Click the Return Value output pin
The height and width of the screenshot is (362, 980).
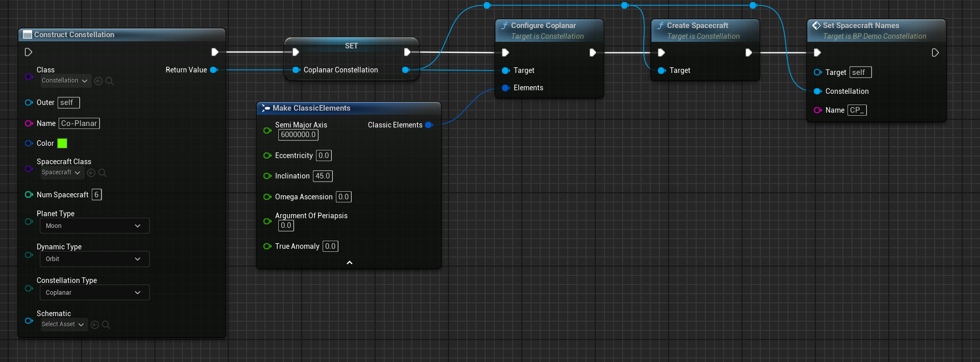click(214, 70)
